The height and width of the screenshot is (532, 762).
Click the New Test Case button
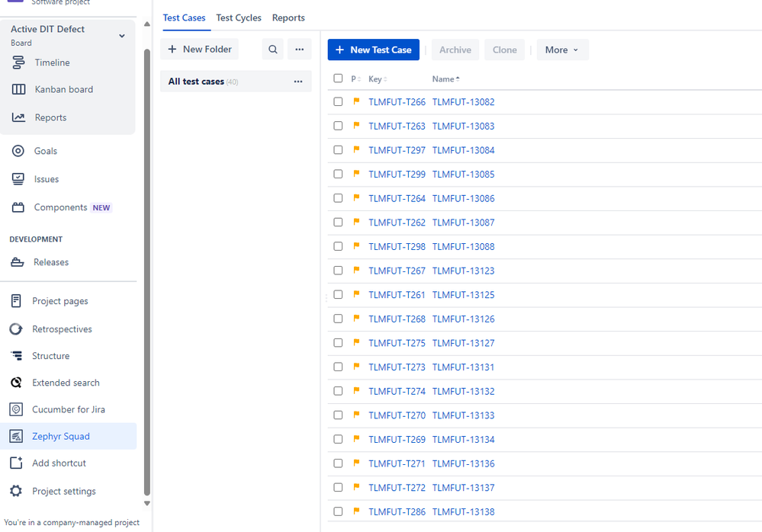click(373, 50)
